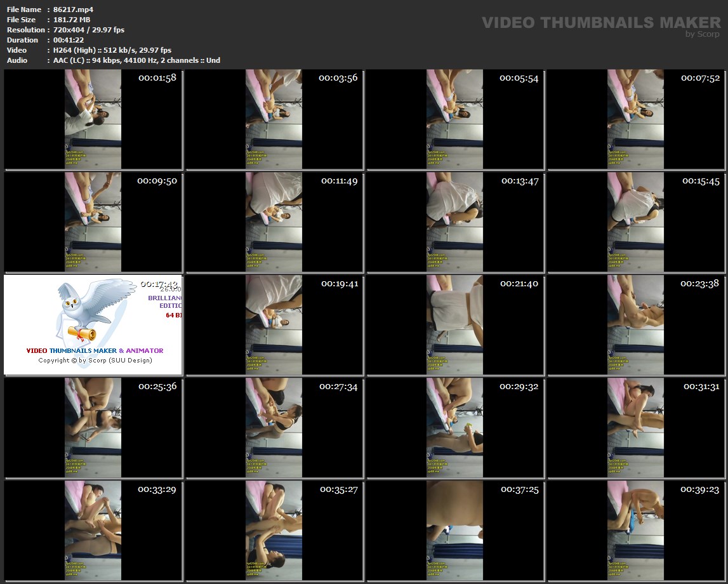728x584 pixels.
Task: Open the thumbnail at 00:01:58
Action: [93, 119]
